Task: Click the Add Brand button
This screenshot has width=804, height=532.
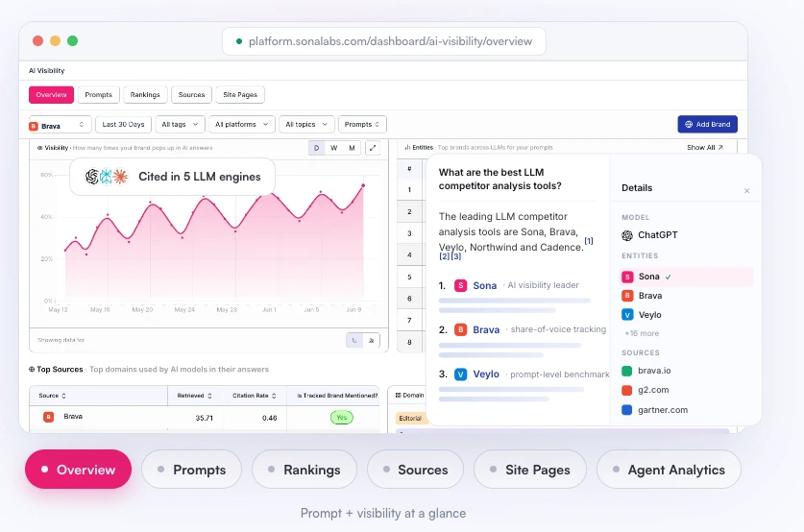Action: 708,124
